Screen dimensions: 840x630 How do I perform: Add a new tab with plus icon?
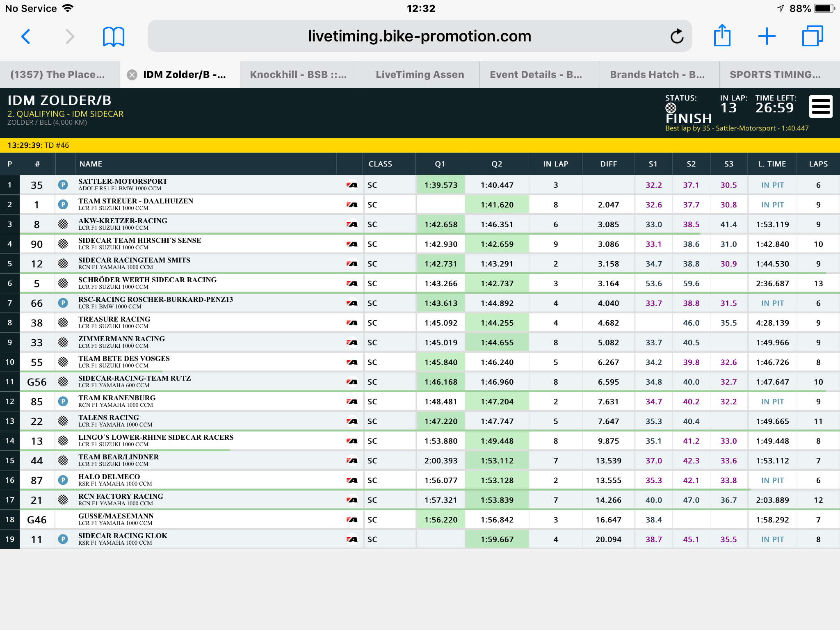click(767, 37)
